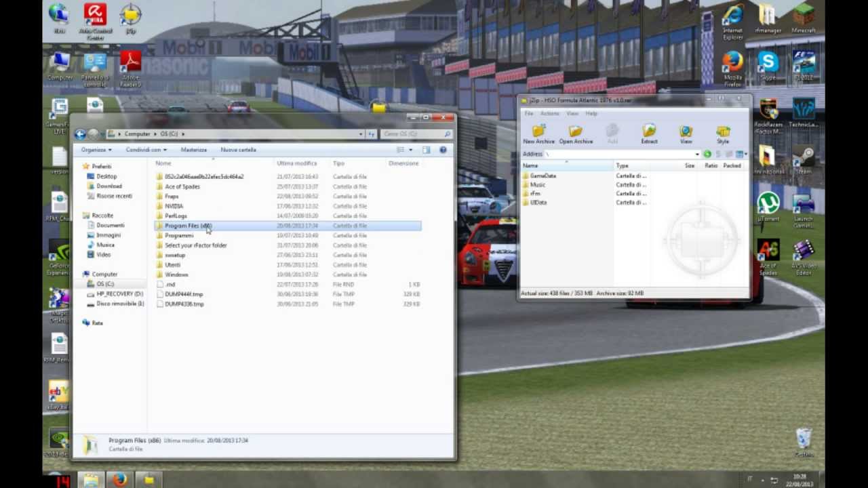Click Firefox icon in taskbar
The height and width of the screenshot is (488, 868).
point(120,480)
